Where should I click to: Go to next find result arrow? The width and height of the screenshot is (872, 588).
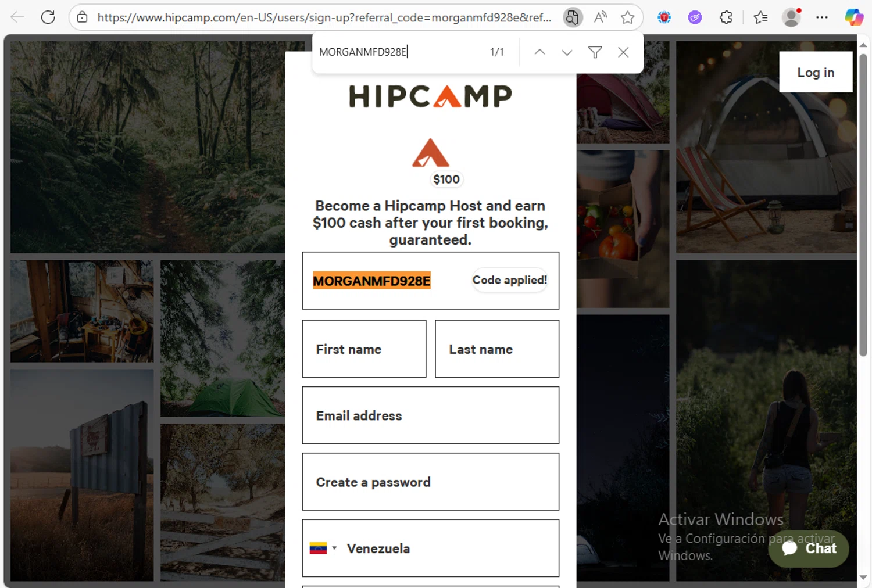tap(567, 52)
